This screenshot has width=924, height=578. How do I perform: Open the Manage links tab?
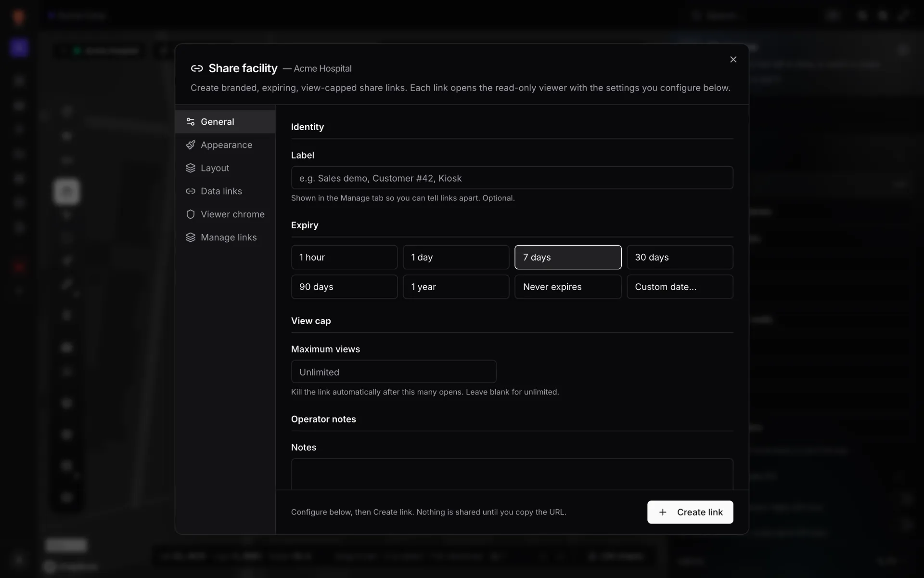(225, 237)
